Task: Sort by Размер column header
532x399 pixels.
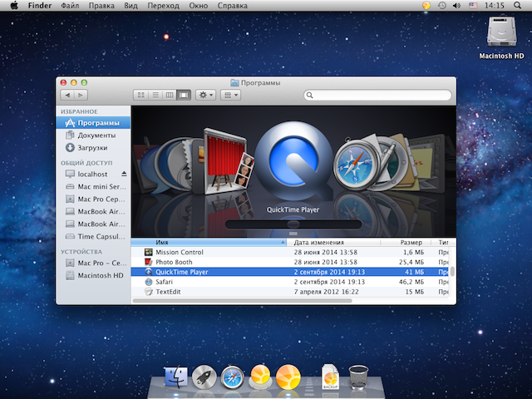Action: pos(406,242)
